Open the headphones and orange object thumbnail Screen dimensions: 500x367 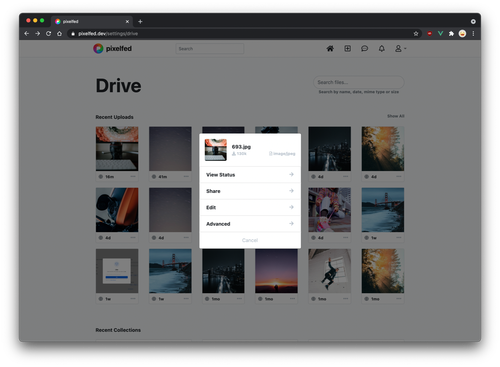(x=117, y=210)
